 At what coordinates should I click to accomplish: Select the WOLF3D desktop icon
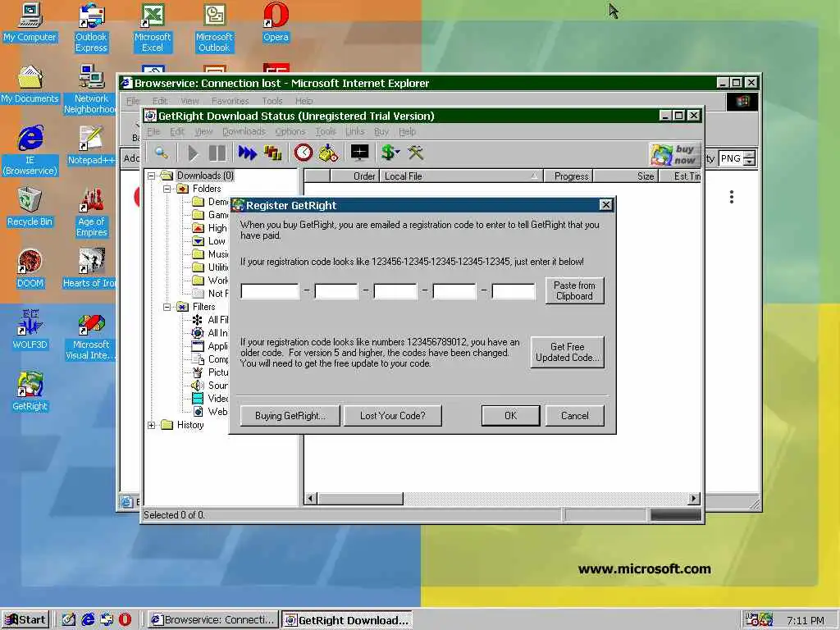click(30, 331)
